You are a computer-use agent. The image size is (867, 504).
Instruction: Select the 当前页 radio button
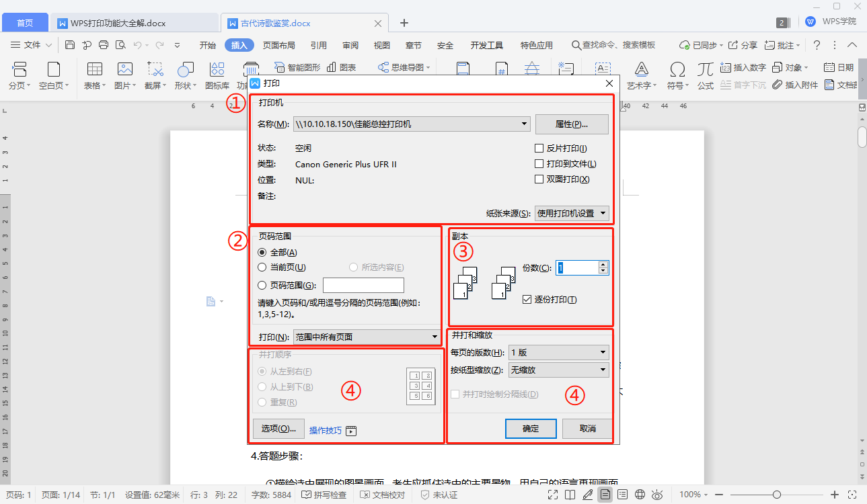pyautogui.click(x=262, y=267)
